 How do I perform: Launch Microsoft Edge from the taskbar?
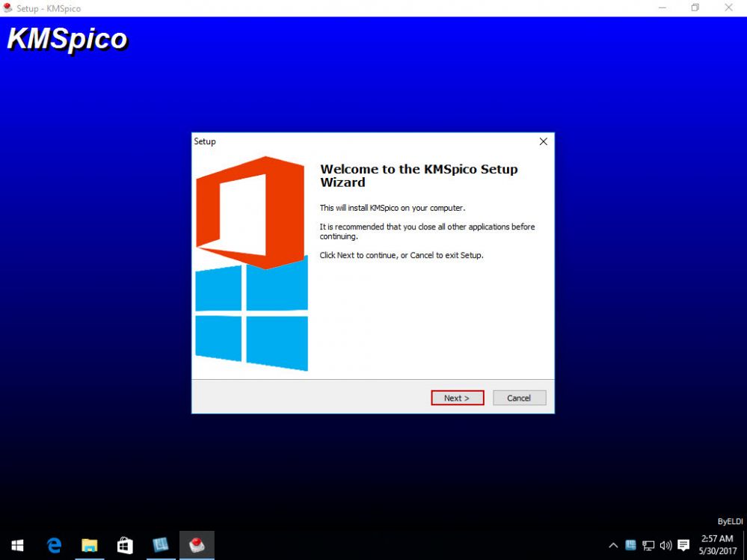tap(54, 545)
